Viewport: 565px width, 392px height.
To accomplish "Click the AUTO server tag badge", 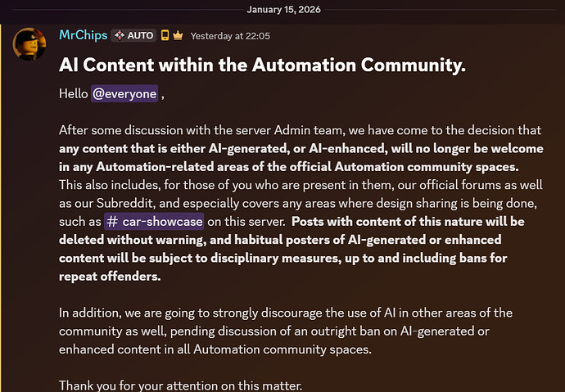I will coord(134,35).
